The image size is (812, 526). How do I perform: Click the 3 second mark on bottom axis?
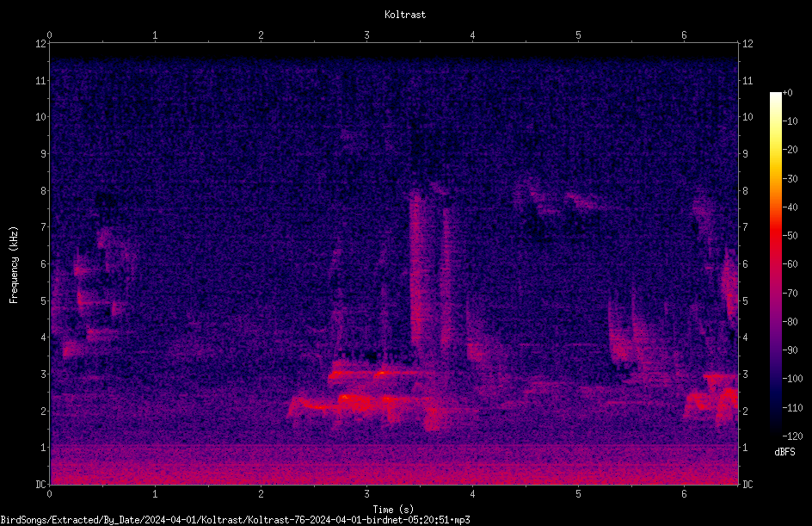coord(366,494)
